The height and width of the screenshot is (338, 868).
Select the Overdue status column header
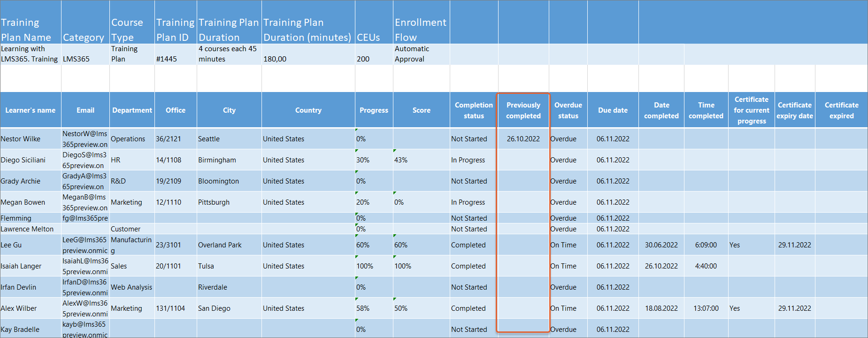click(x=568, y=110)
